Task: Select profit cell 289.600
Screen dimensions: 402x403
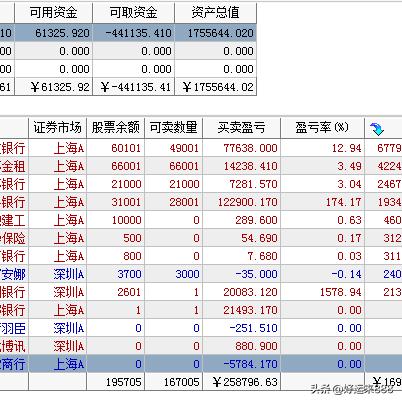Action: tap(241, 220)
